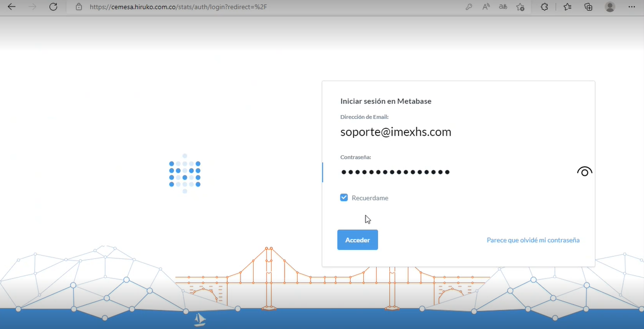Open 'Parece que olvidé mi contraseña' link
The width and height of the screenshot is (644, 329).
[x=533, y=240]
